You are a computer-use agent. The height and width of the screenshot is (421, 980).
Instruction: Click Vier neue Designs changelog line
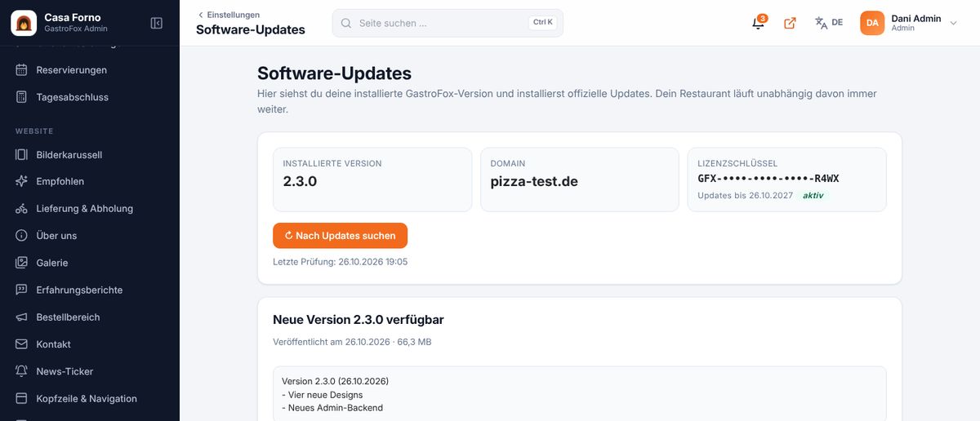pos(322,395)
